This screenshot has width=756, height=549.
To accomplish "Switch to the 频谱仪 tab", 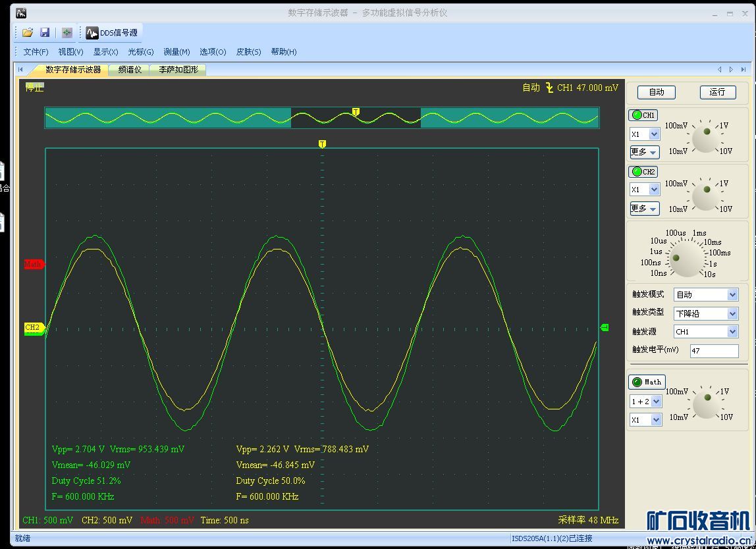I will coord(130,69).
